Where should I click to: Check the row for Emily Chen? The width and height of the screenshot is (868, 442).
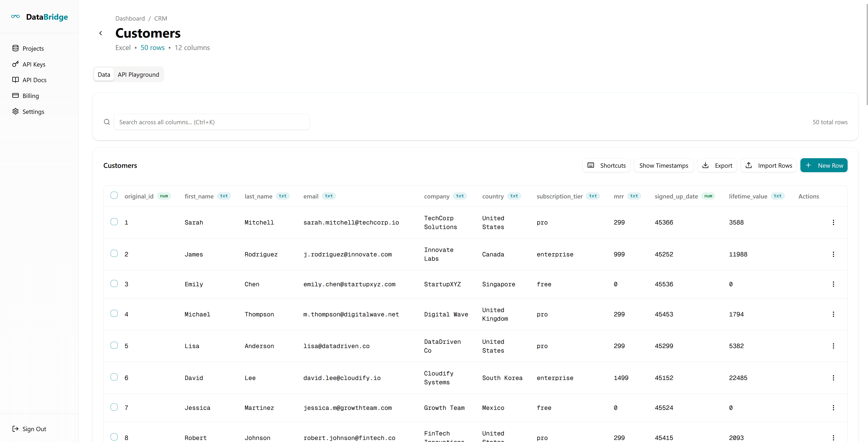[114, 284]
